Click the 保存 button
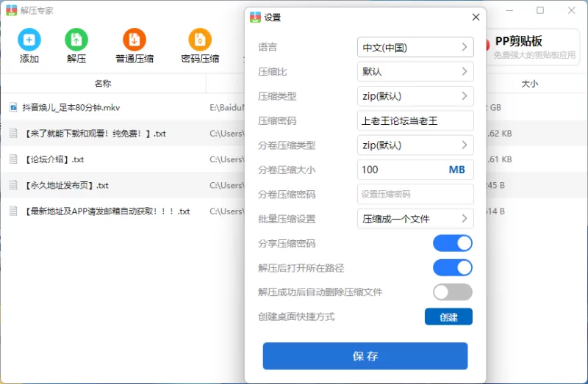The width and height of the screenshot is (588, 384). 365,356
